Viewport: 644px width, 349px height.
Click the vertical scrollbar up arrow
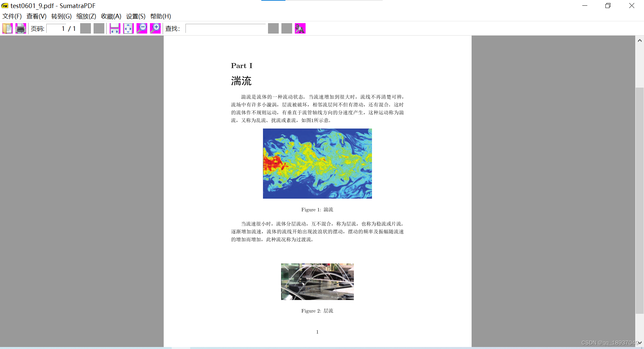click(640, 41)
